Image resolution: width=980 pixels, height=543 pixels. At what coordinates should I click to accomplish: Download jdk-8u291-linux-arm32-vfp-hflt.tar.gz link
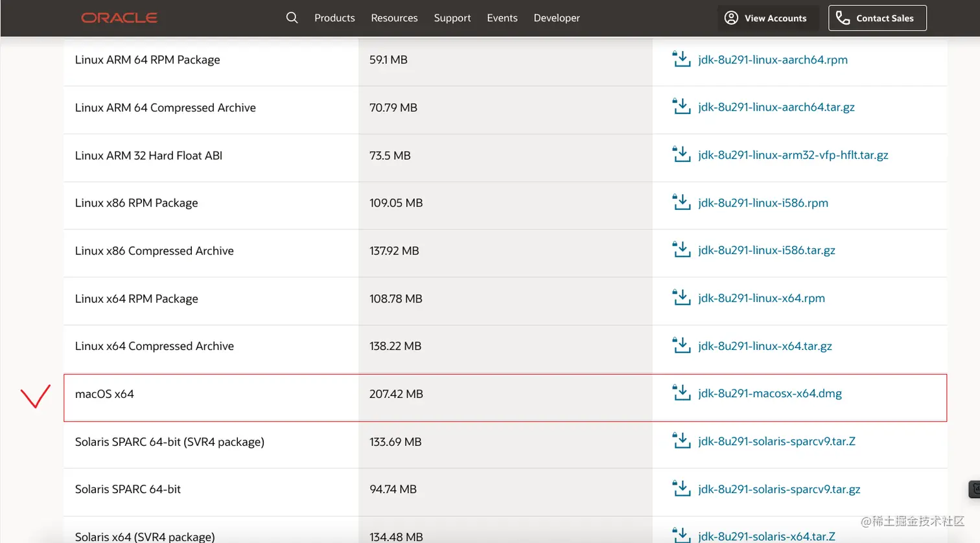pos(793,155)
